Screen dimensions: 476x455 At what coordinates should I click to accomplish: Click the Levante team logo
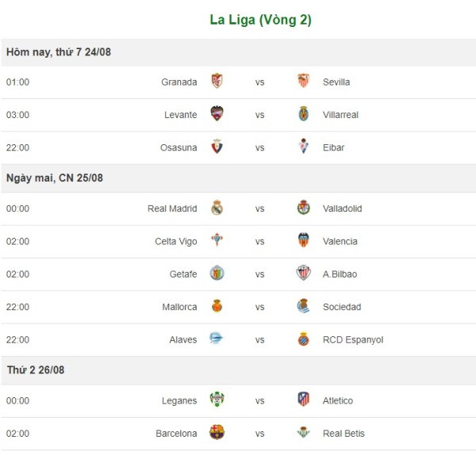tap(217, 114)
